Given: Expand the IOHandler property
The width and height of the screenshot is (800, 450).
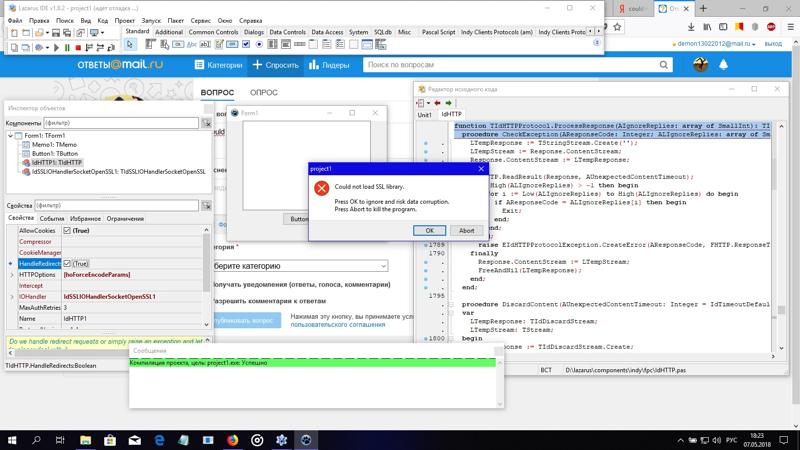Looking at the screenshot, I should 12,297.
